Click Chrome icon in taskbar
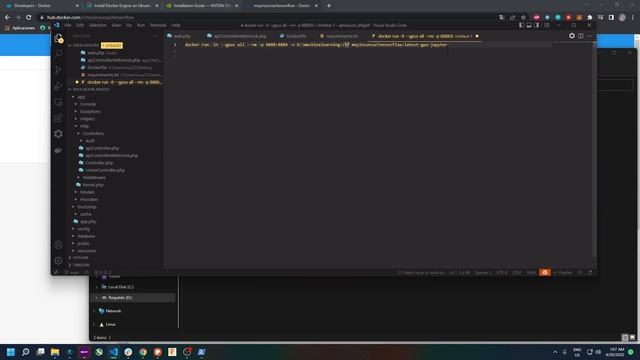Screen dimensions: 640x360 point(143,352)
